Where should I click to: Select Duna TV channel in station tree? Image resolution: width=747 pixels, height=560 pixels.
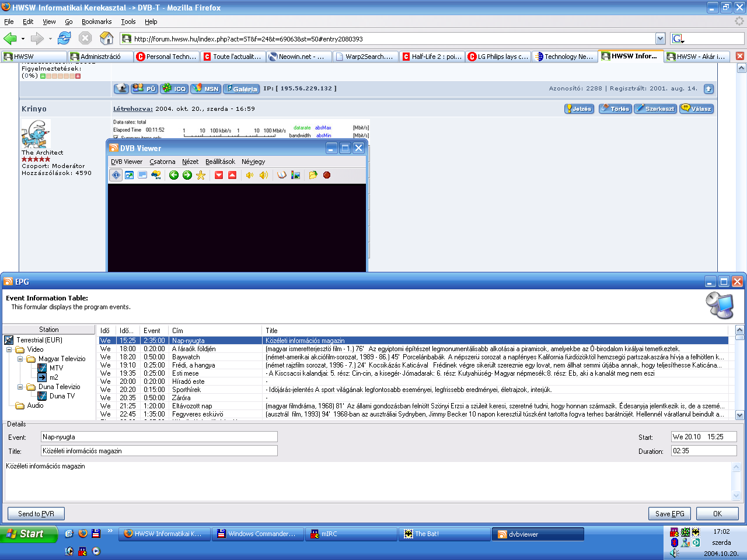[62, 396]
